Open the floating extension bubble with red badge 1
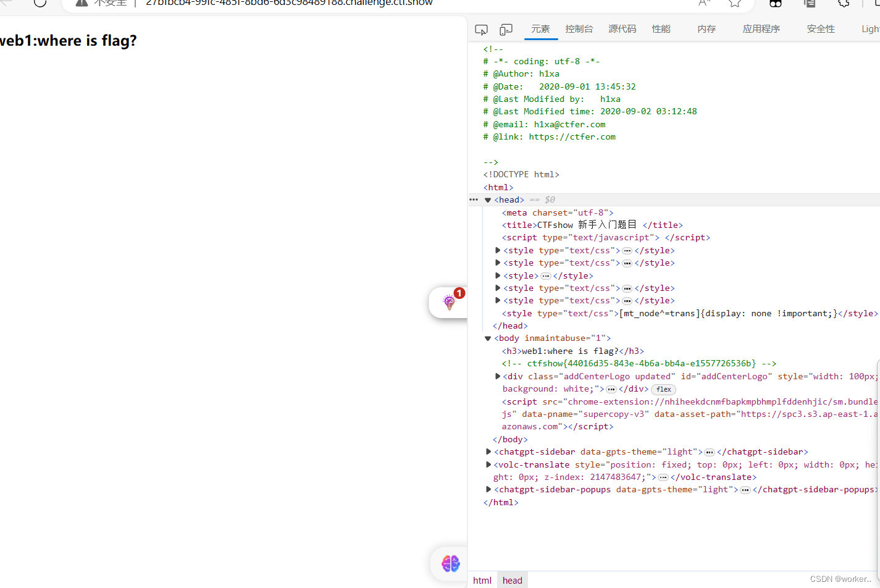The height and width of the screenshot is (588, 880). point(449,303)
